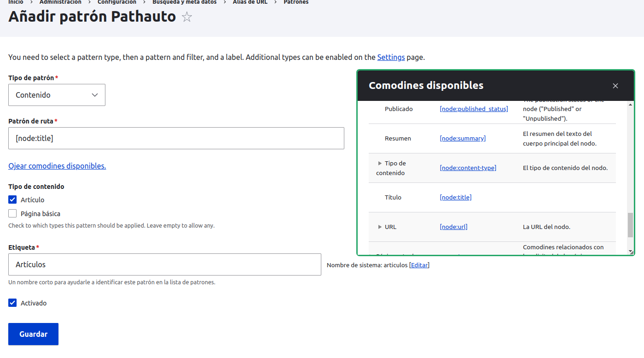Click 'La URL del nodo.' description
644x358 pixels.
546,227
